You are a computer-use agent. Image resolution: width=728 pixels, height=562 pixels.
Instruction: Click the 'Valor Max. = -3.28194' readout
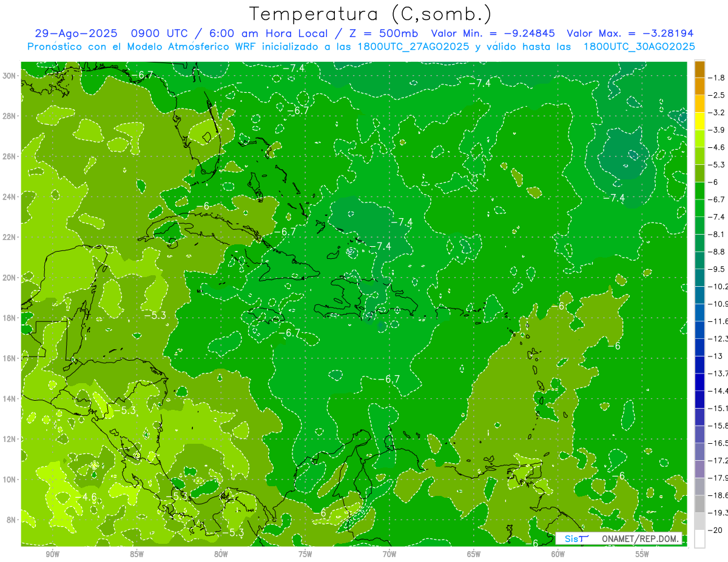click(630, 33)
